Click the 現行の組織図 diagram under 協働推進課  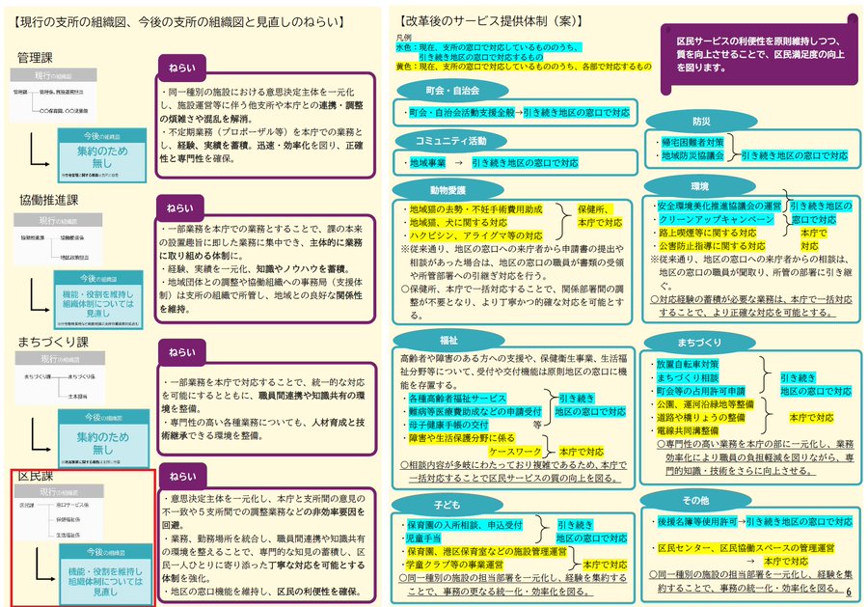pos(58,238)
